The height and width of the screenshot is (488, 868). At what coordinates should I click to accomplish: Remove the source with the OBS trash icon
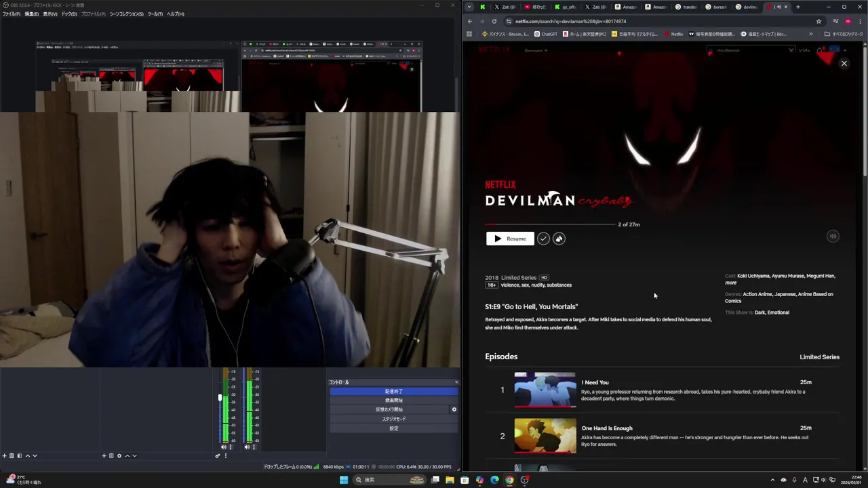point(111,456)
